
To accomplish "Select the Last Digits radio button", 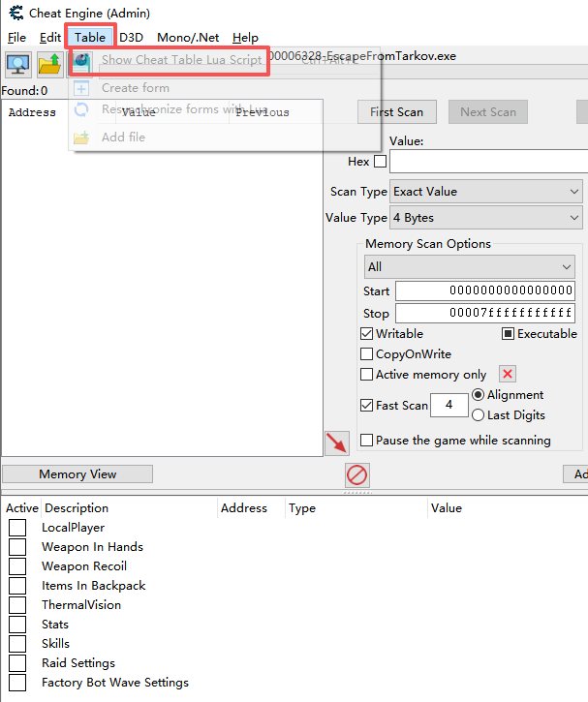I will pos(478,415).
